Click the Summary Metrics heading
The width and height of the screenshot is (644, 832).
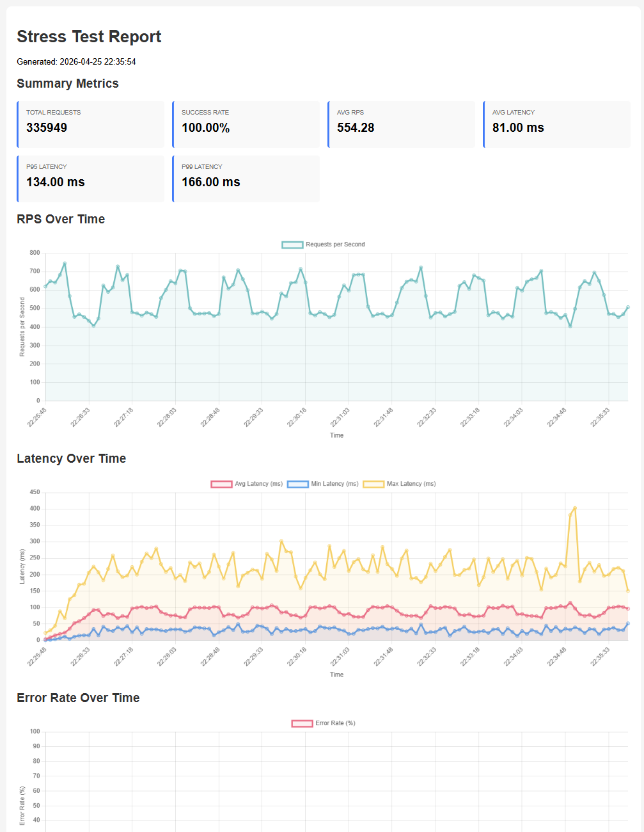tap(68, 83)
